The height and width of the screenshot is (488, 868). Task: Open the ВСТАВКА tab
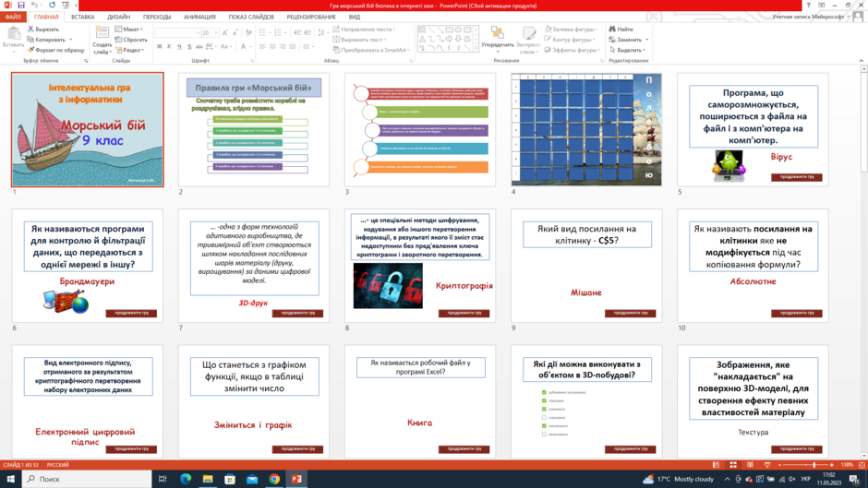pos(83,18)
